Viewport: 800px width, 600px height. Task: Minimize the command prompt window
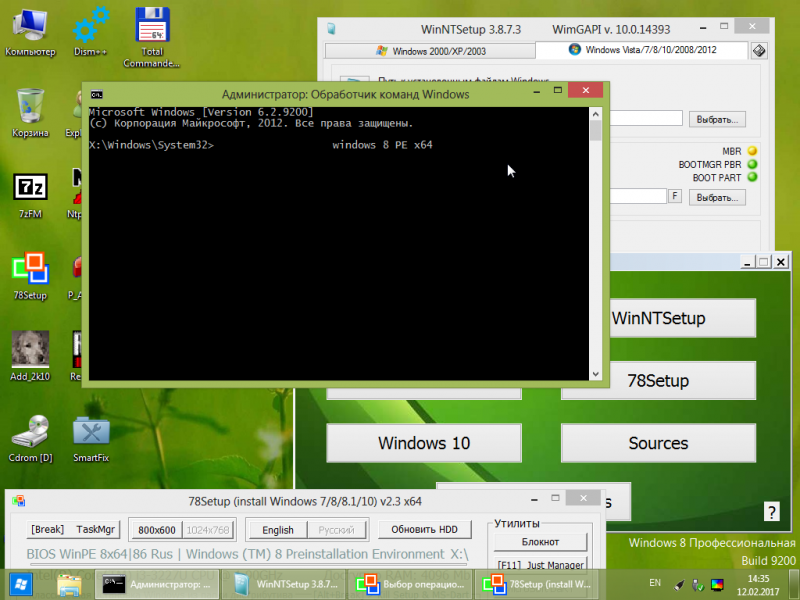(536, 91)
